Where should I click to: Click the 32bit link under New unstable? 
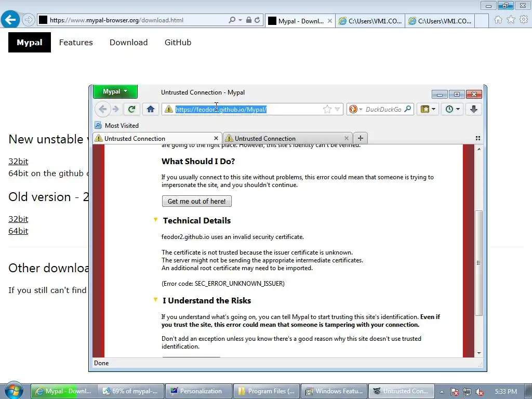(18, 162)
